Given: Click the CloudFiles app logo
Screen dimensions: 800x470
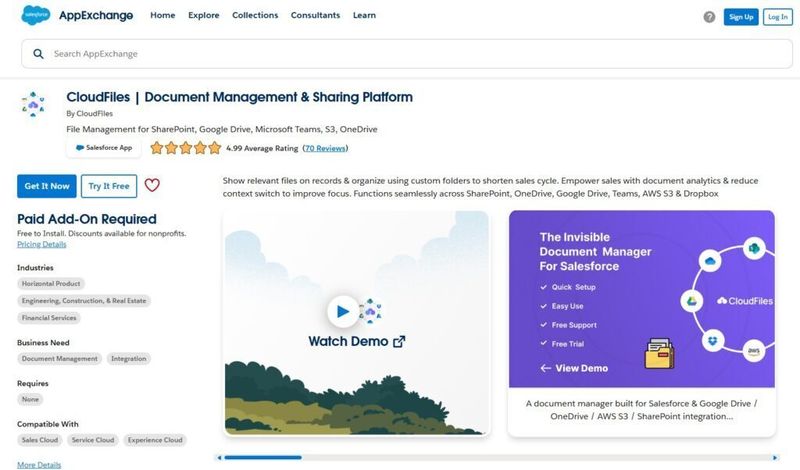Looking at the screenshot, I should [x=33, y=104].
